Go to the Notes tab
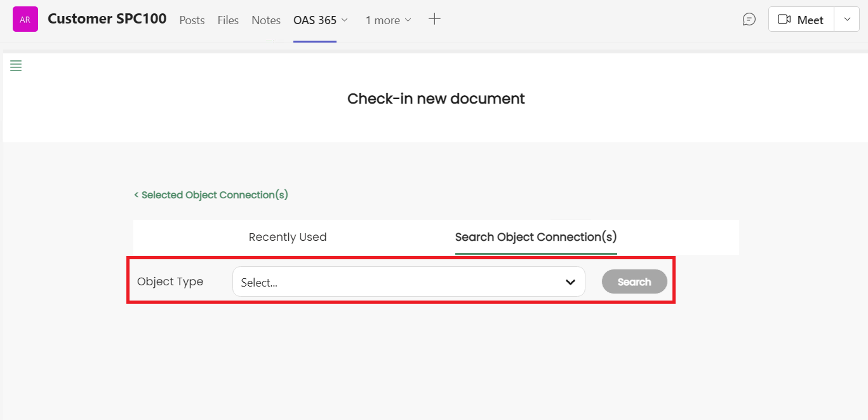This screenshot has height=420, width=868. [266, 20]
